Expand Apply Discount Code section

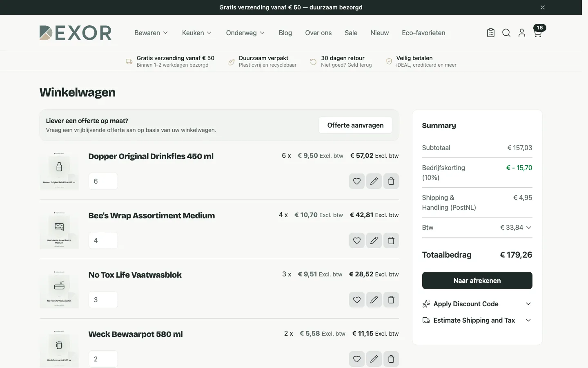[x=477, y=304]
